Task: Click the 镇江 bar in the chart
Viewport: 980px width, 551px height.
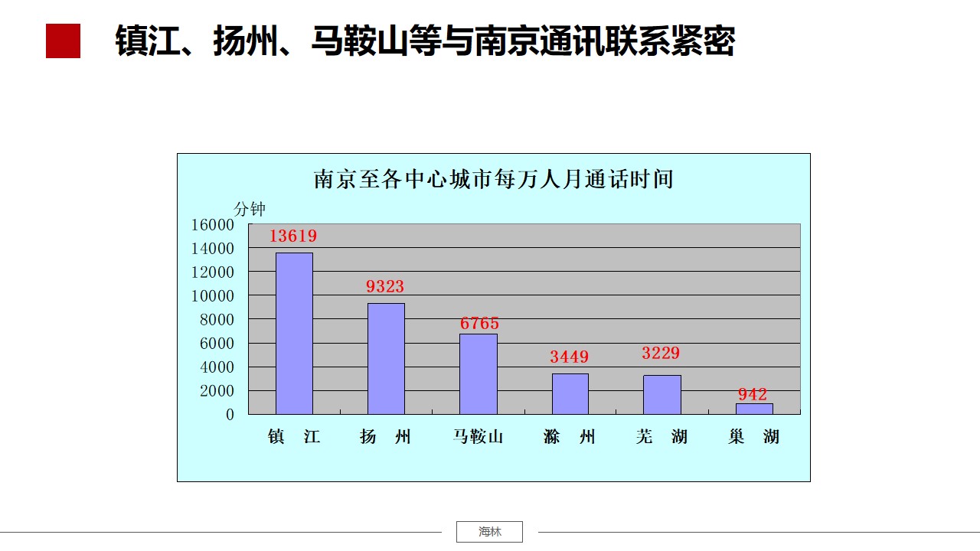Action: tap(294, 333)
